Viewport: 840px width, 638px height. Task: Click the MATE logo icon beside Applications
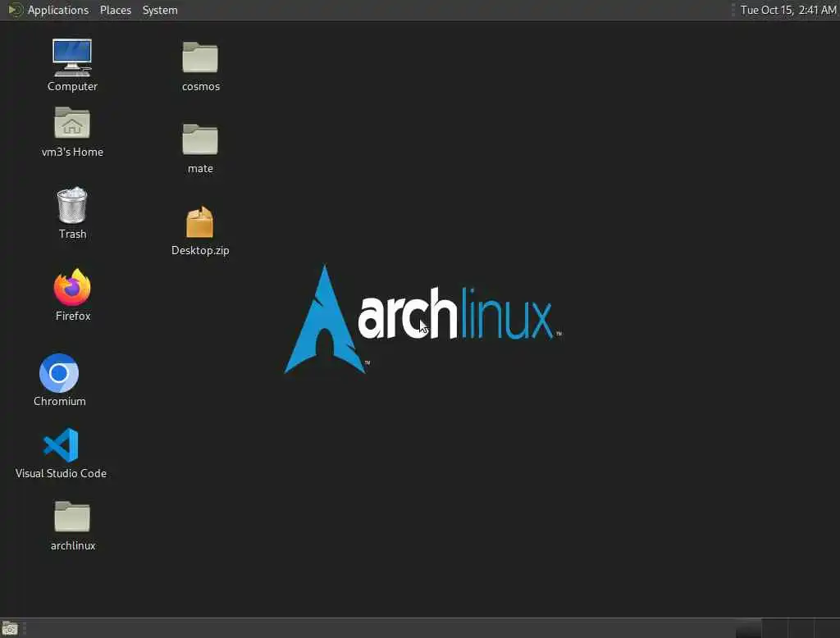tap(15, 10)
